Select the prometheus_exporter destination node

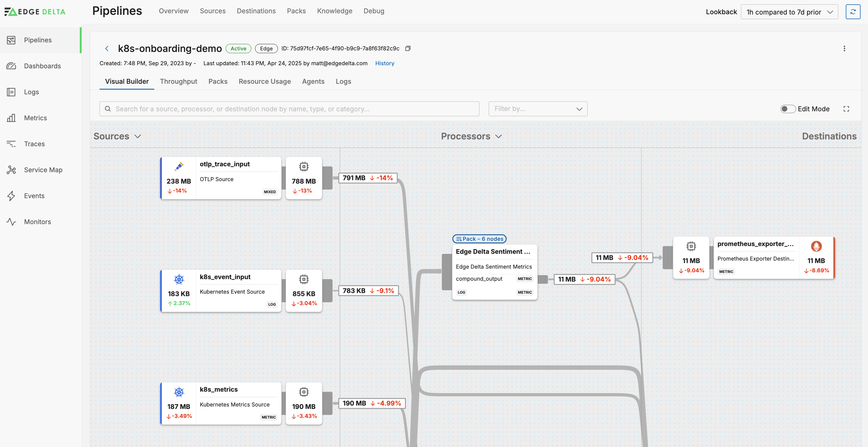(x=774, y=258)
